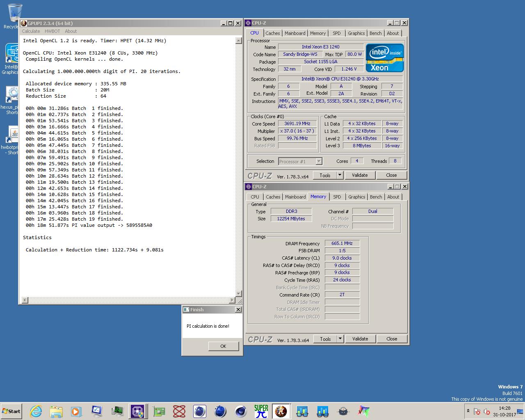
Task: Click the Close button in Memory CPU-Z window
Action: pyautogui.click(x=392, y=339)
